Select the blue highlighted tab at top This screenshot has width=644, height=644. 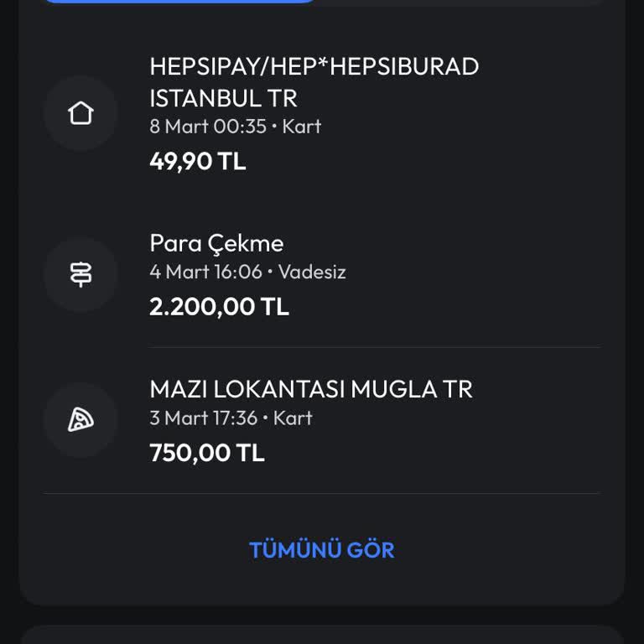tap(179, 2)
